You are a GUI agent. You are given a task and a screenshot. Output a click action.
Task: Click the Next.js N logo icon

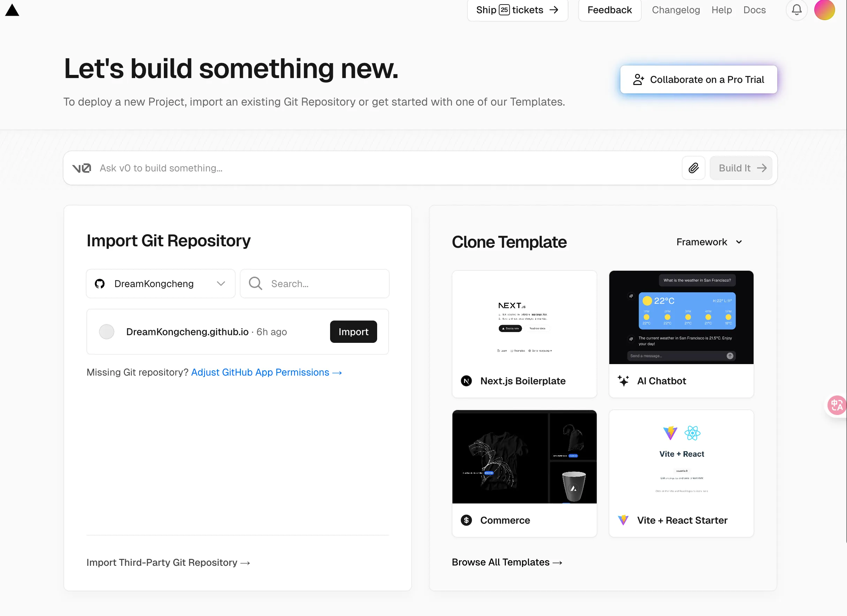click(466, 381)
